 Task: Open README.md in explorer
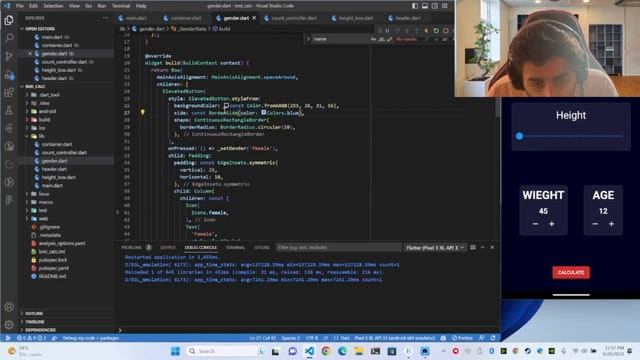[x=52, y=276]
